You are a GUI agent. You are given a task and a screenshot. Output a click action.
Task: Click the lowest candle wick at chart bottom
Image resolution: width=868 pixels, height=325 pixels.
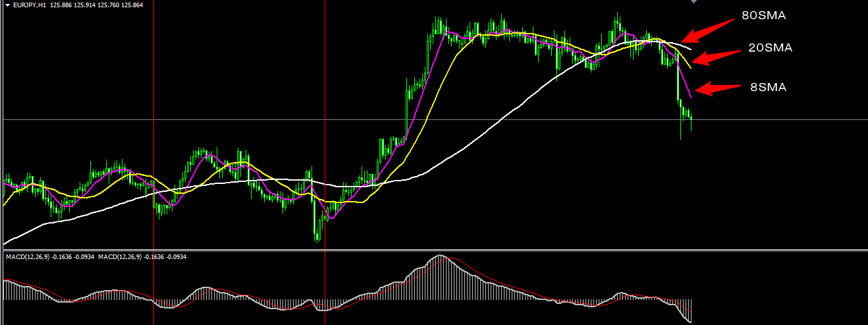317,237
